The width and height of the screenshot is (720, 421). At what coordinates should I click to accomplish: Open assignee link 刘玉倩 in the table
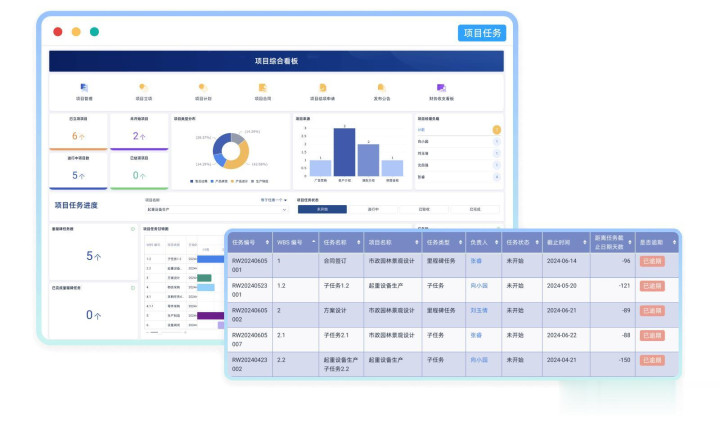point(479,310)
